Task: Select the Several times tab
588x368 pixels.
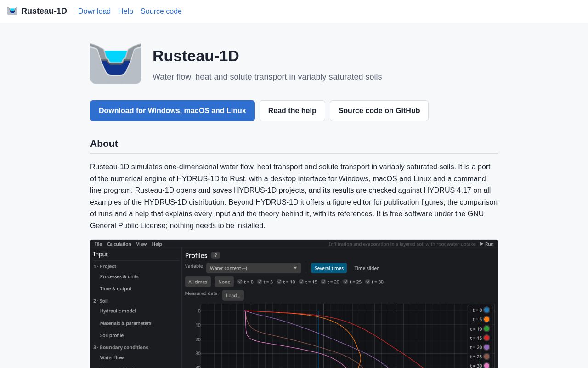Action: (329, 268)
